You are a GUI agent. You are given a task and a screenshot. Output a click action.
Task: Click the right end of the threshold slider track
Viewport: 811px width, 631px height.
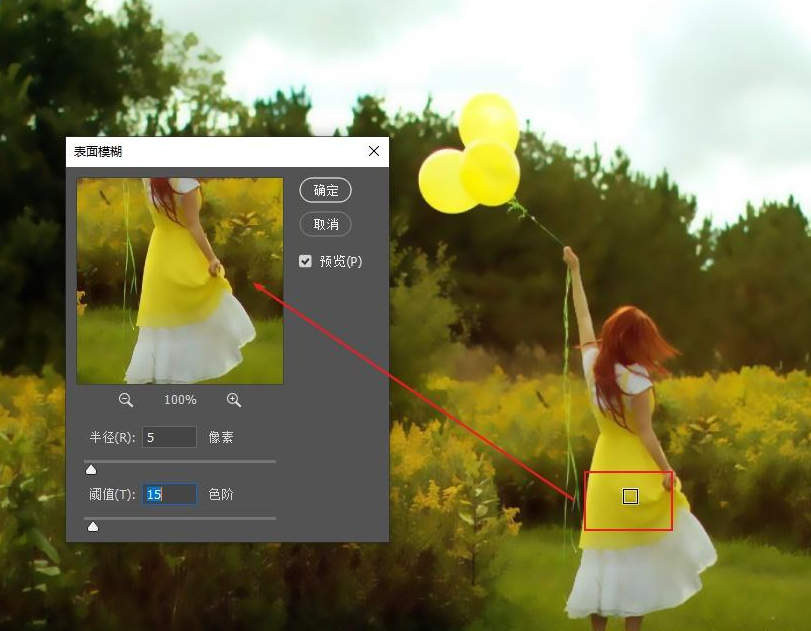pyautogui.click(x=273, y=518)
